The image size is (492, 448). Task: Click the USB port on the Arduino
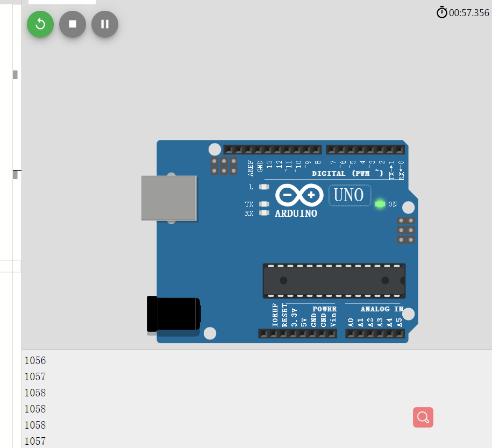[x=169, y=198]
